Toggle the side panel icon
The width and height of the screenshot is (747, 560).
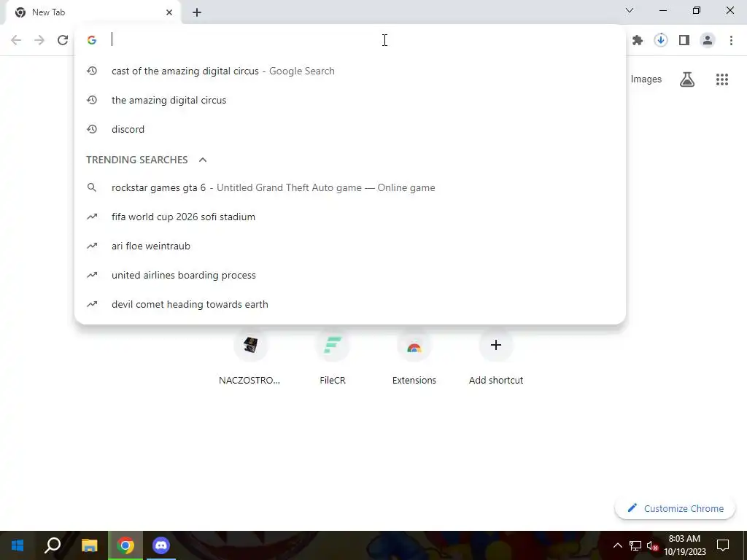coord(684,41)
